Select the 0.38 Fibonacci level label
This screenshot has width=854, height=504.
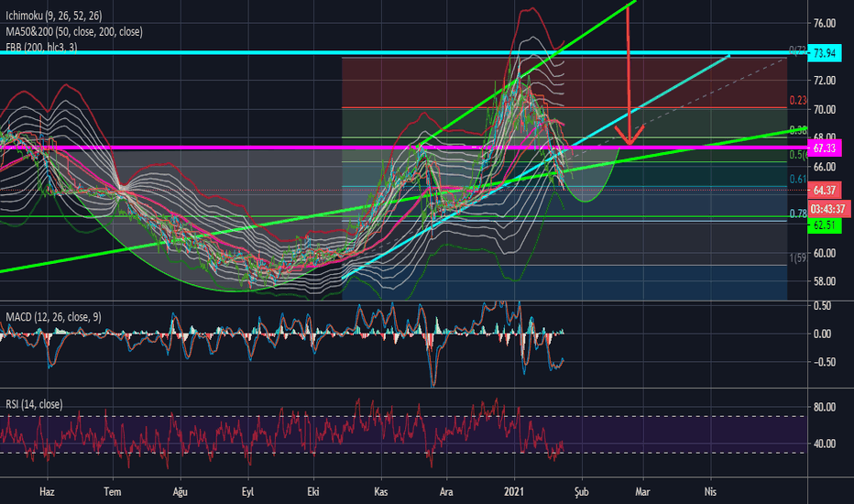(798, 130)
